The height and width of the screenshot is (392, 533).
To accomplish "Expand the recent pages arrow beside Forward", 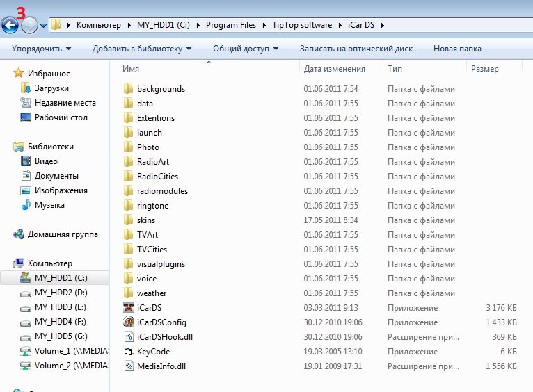I will (x=44, y=26).
